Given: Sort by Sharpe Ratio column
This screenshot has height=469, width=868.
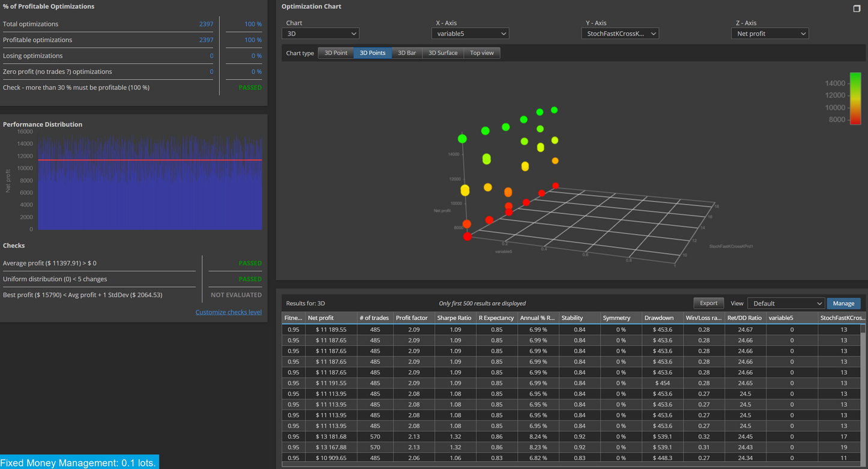Looking at the screenshot, I should click(455, 318).
